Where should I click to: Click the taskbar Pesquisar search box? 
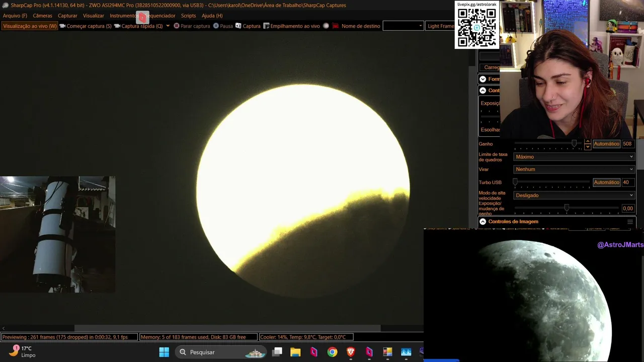[x=222, y=352]
